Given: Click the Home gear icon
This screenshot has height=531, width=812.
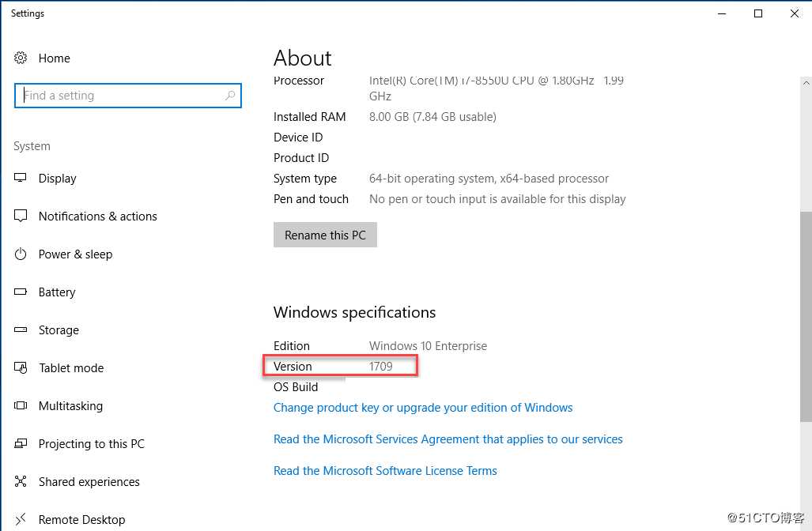Looking at the screenshot, I should (21, 58).
